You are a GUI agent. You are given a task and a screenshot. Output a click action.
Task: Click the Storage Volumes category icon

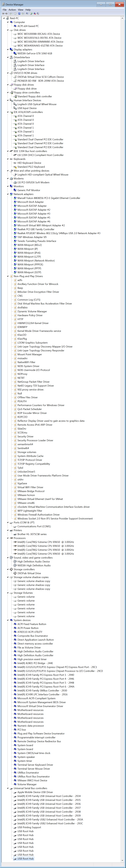point(11,593)
